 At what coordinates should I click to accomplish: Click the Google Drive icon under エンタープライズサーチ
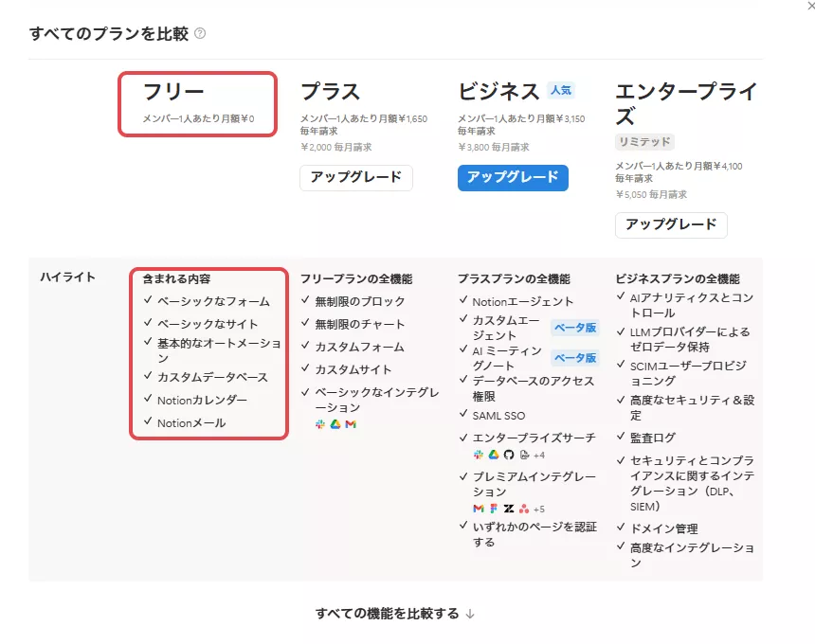click(494, 455)
